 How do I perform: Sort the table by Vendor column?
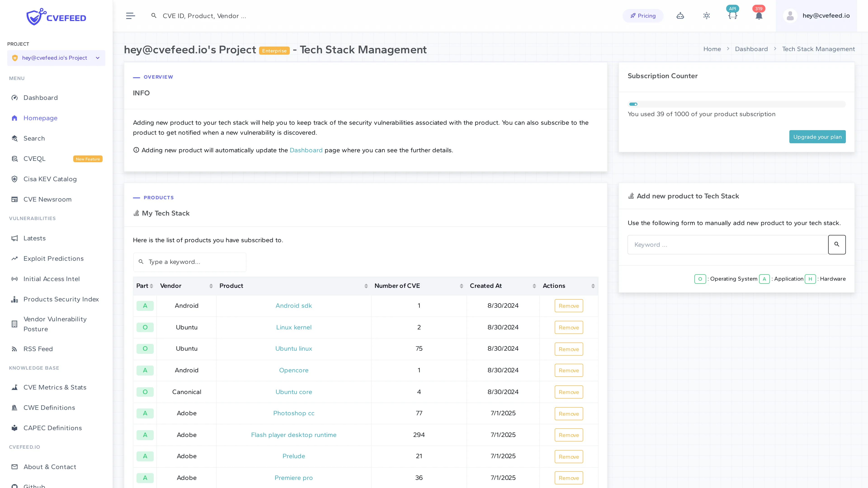[x=212, y=286]
